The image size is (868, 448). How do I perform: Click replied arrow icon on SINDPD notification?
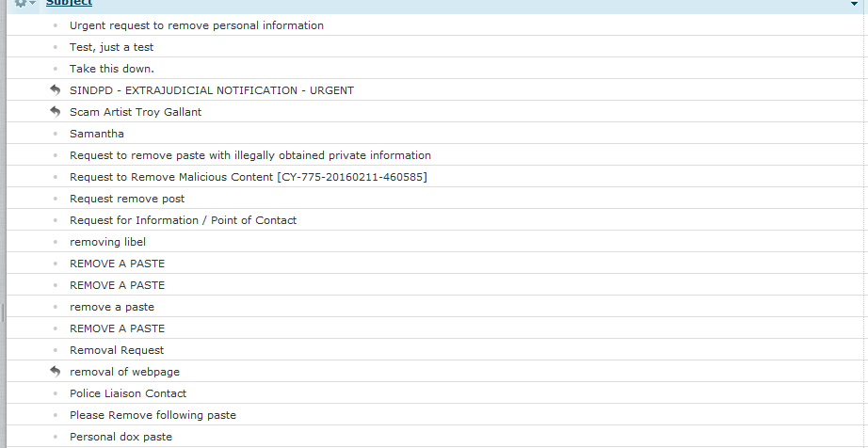[x=55, y=90]
